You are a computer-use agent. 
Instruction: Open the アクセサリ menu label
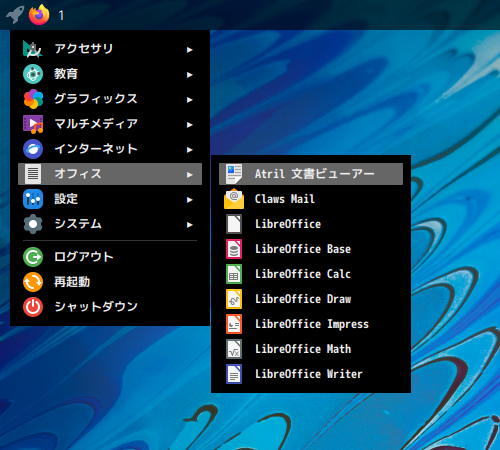pyautogui.click(x=84, y=49)
